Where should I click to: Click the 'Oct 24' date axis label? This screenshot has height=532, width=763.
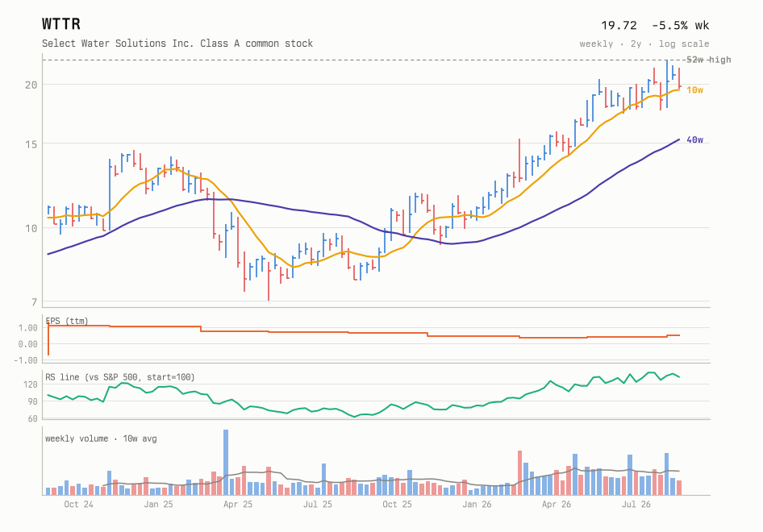(78, 505)
